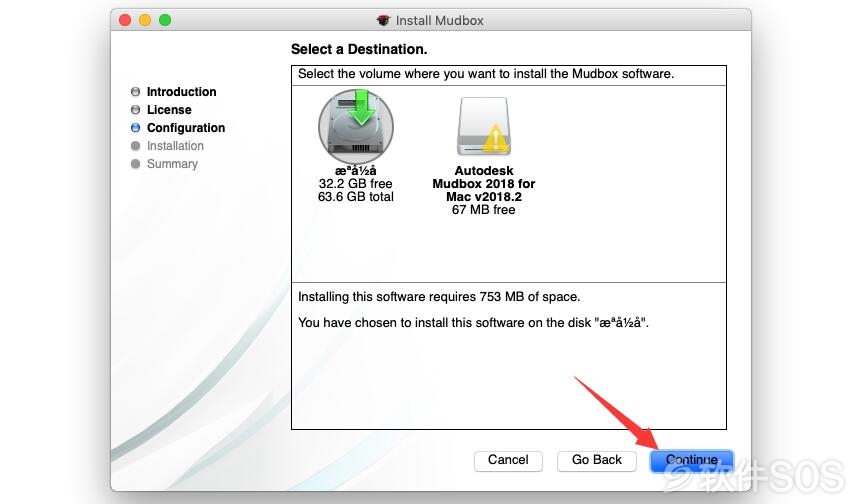Click 'You have chosen to install' message
Screen dimensions: 858x504
[x=473, y=323]
